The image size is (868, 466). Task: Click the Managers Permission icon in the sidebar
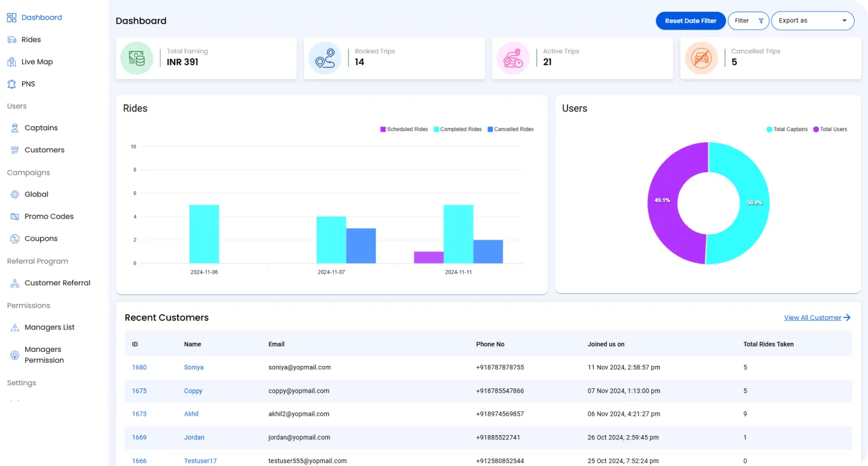coord(15,355)
